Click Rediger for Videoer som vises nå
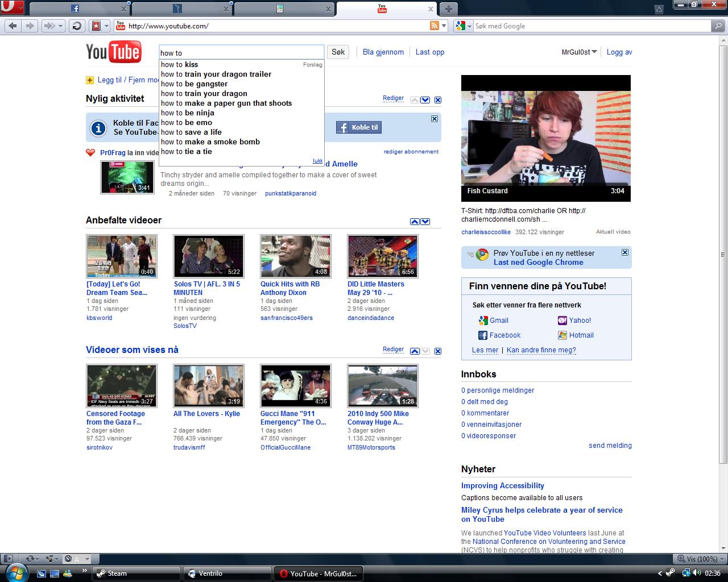 pos(393,350)
